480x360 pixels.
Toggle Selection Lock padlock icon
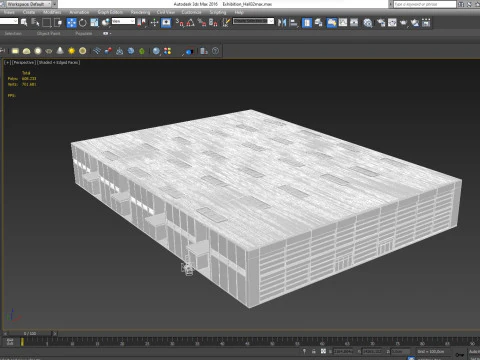pos(314,351)
